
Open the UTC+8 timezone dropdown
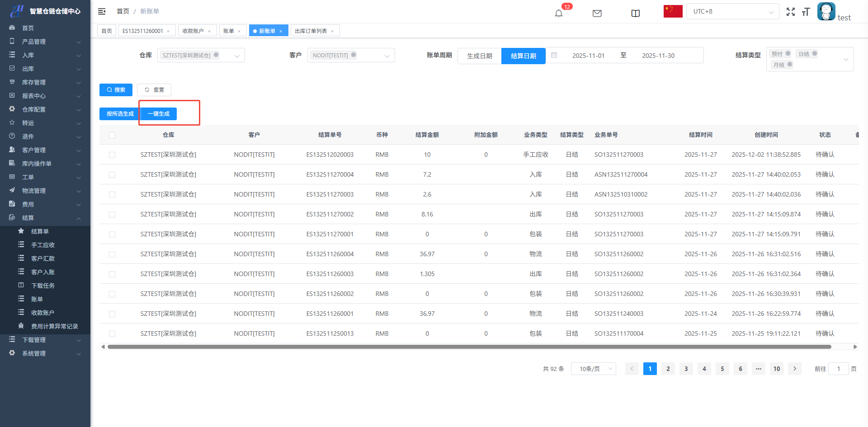click(x=732, y=11)
